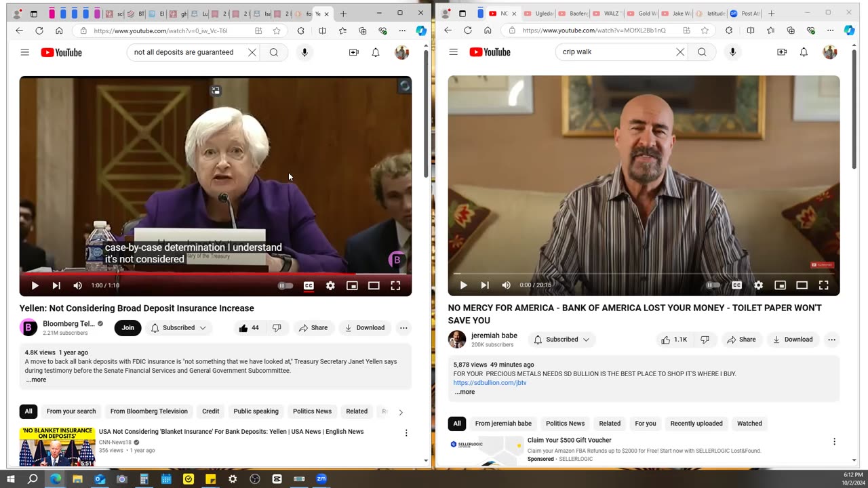This screenshot has width=868, height=488.
Task: Expand Subscribed dropdown for Bloomberg Television
Action: (178, 328)
